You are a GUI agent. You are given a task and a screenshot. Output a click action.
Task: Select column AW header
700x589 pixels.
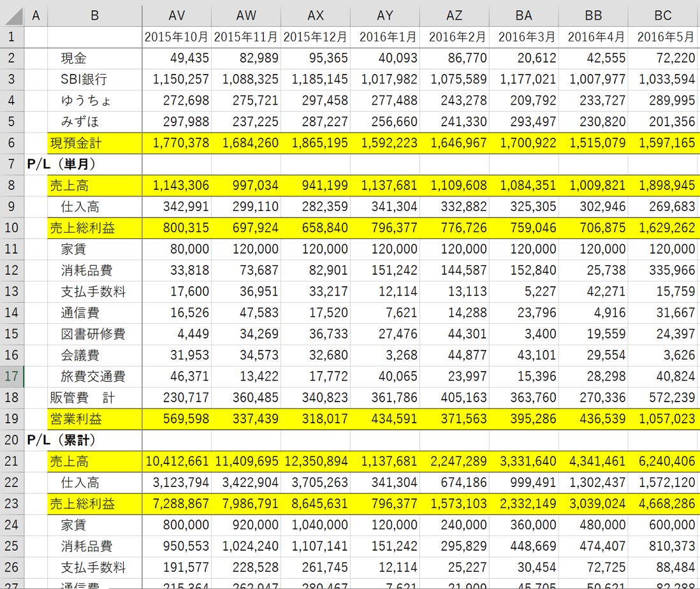tap(246, 15)
